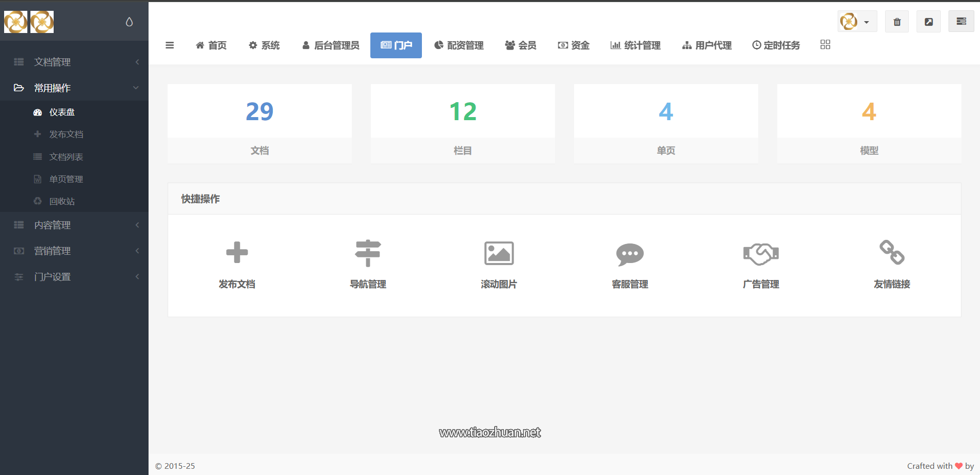Screen dimensions: 980x475
Task: Expand the 文档管理 sidebar section
Action: click(74, 62)
